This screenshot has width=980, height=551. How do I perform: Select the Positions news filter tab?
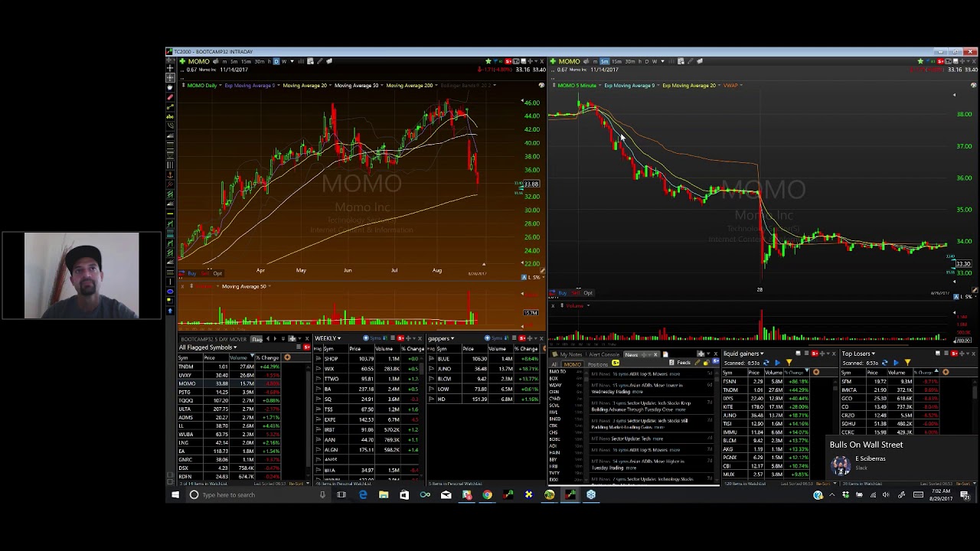[x=598, y=364]
